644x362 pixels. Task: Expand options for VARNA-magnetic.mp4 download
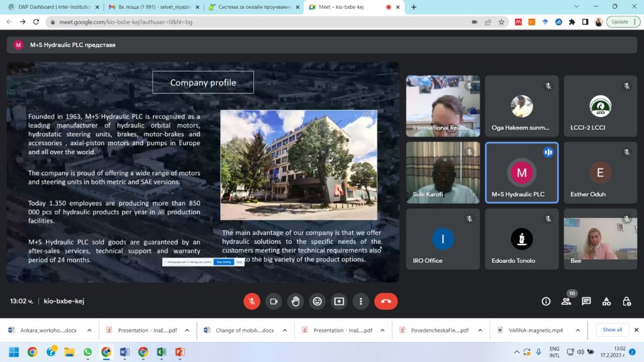pos(577,330)
